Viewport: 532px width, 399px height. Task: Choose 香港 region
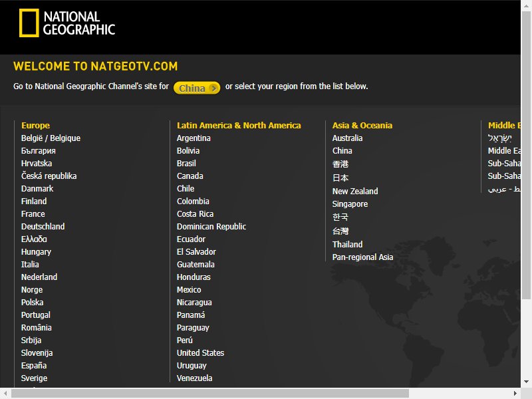pos(340,164)
